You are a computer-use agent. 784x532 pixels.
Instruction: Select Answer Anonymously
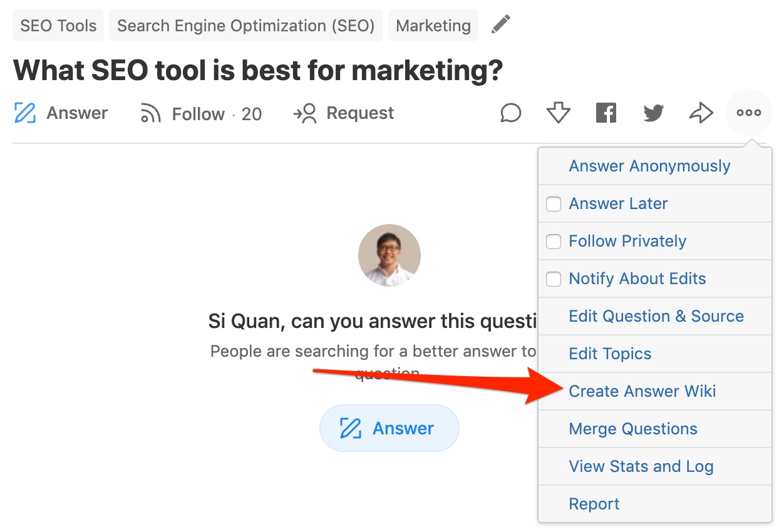pos(649,165)
